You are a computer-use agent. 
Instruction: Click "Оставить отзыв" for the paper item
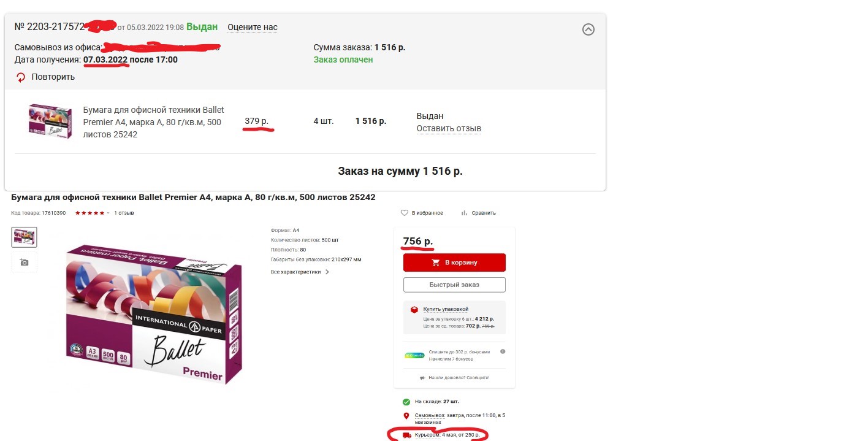point(449,128)
